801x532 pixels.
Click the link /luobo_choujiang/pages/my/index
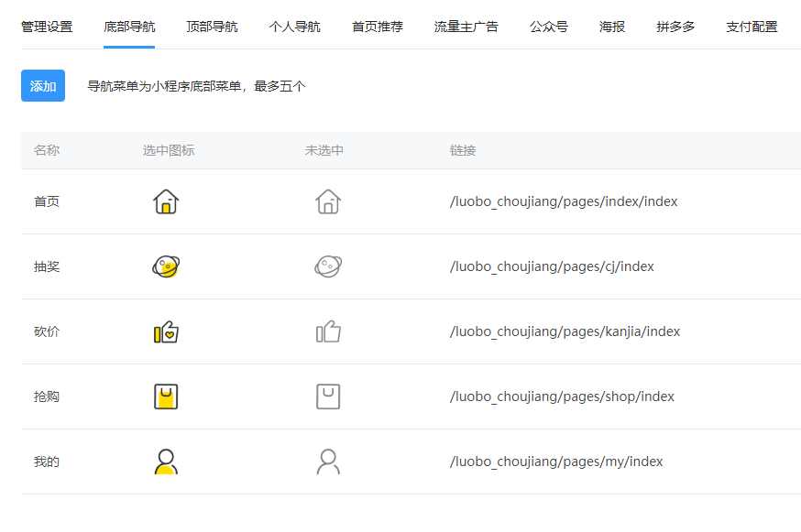555,461
